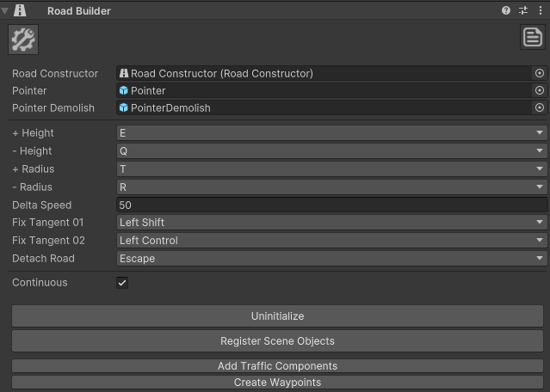The image size is (550, 392).
Task: Click the Fix Tangent 02 label
Action: pos(48,241)
